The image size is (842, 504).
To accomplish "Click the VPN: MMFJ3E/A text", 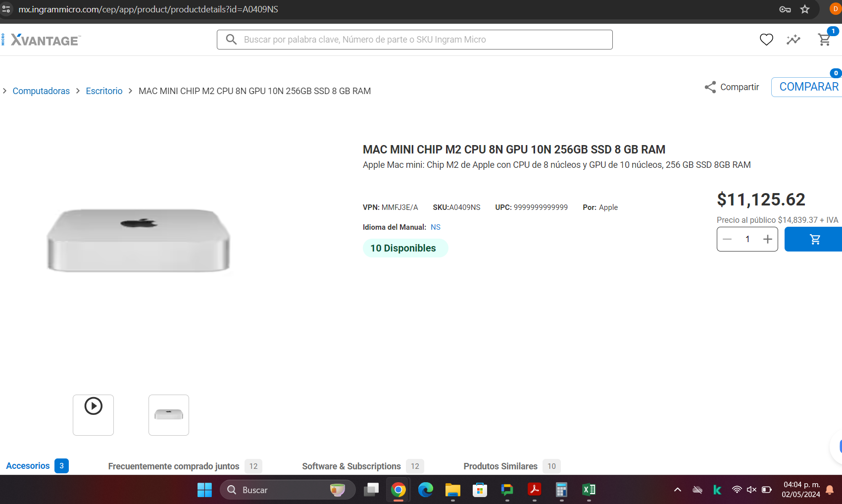I will pos(390,207).
